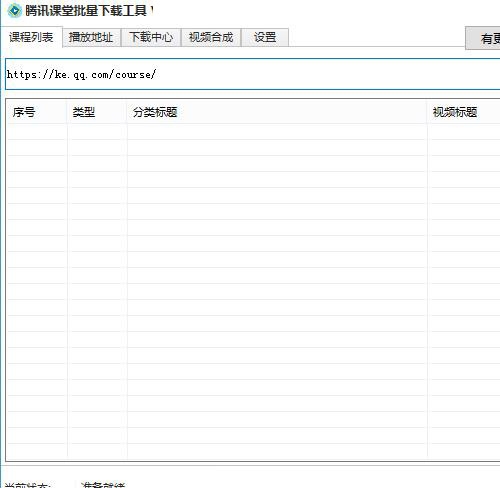Image resolution: width=500 pixels, height=488 pixels.
Task: Open the 设置 tab
Action: (x=265, y=37)
